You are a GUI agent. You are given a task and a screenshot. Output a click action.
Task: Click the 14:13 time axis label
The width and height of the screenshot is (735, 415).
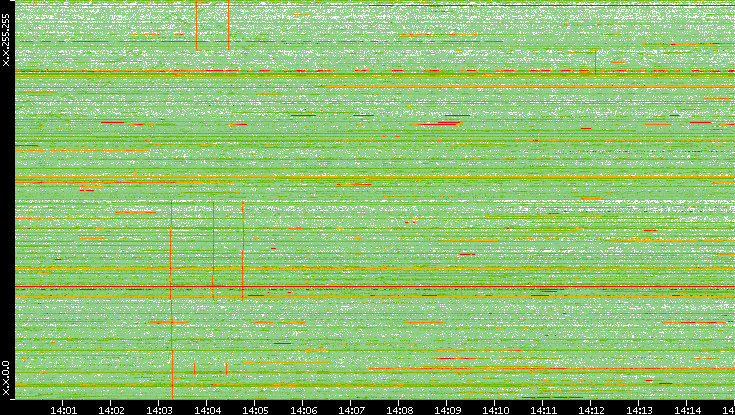point(639,410)
